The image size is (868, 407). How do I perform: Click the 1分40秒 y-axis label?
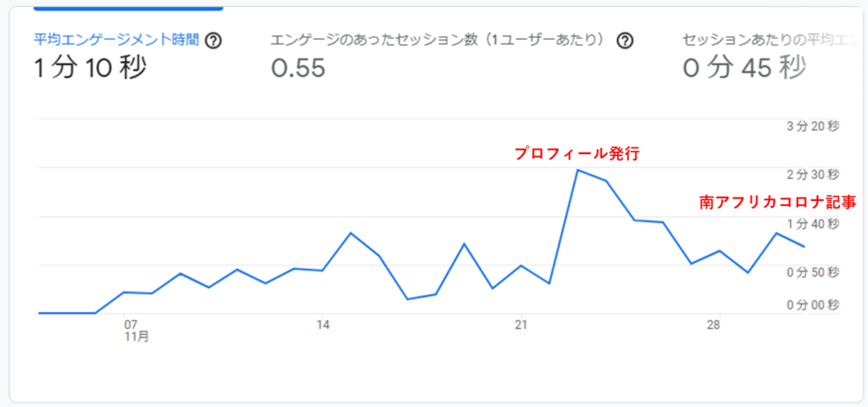(813, 223)
